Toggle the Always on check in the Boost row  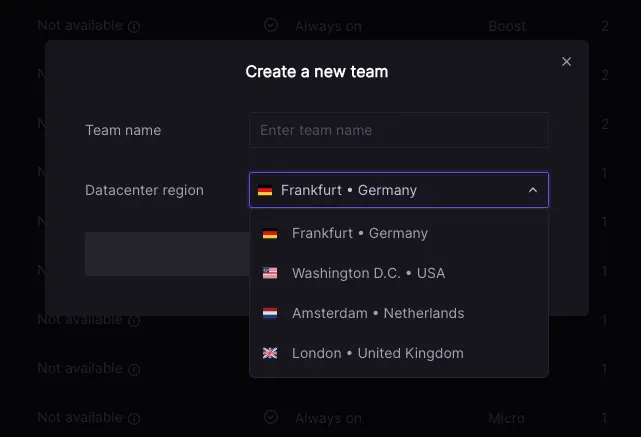tap(271, 25)
